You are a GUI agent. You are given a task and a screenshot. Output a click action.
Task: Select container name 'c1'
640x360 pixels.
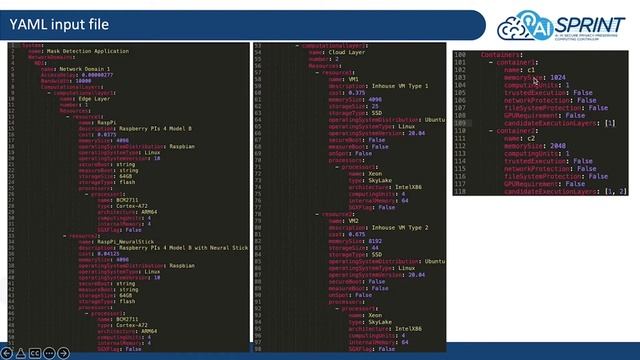coord(531,70)
